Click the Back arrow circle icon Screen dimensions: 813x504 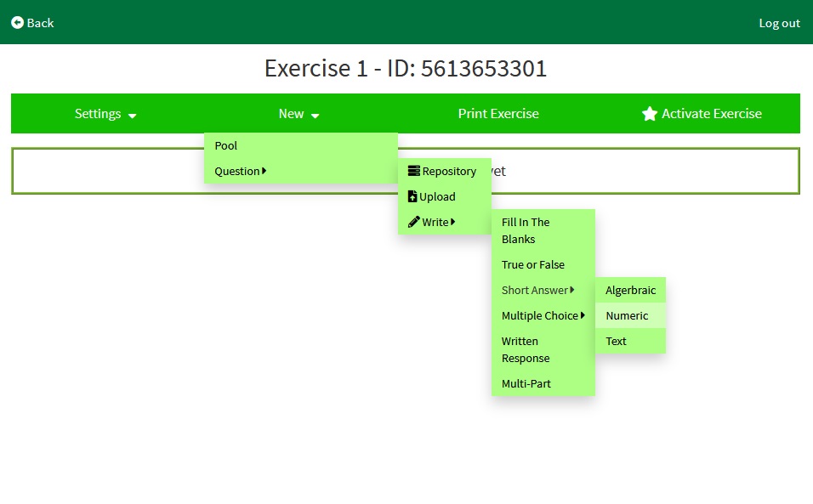[x=17, y=23]
